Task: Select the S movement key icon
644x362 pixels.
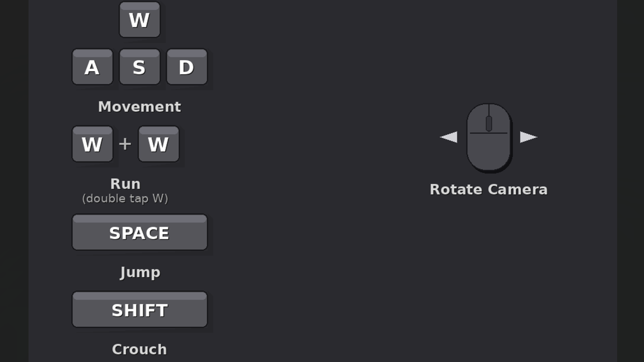Action: pyautogui.click(x=139, y=67)
